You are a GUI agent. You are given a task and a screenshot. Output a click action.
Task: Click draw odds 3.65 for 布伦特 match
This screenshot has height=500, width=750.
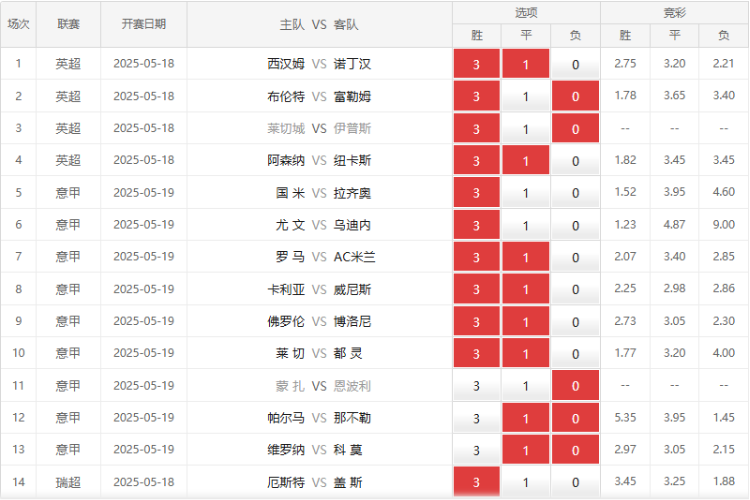(674, 95)
